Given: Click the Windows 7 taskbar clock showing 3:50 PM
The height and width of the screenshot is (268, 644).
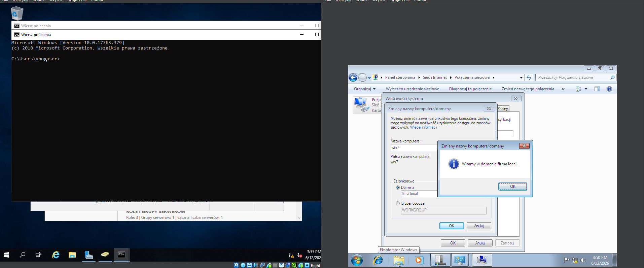Looking at the screenshot, I should [x=600, y=260].
